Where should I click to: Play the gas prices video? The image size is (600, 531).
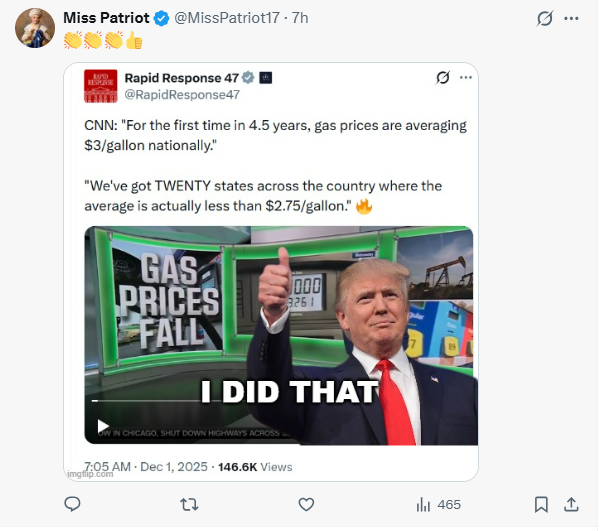coord(103,425)
